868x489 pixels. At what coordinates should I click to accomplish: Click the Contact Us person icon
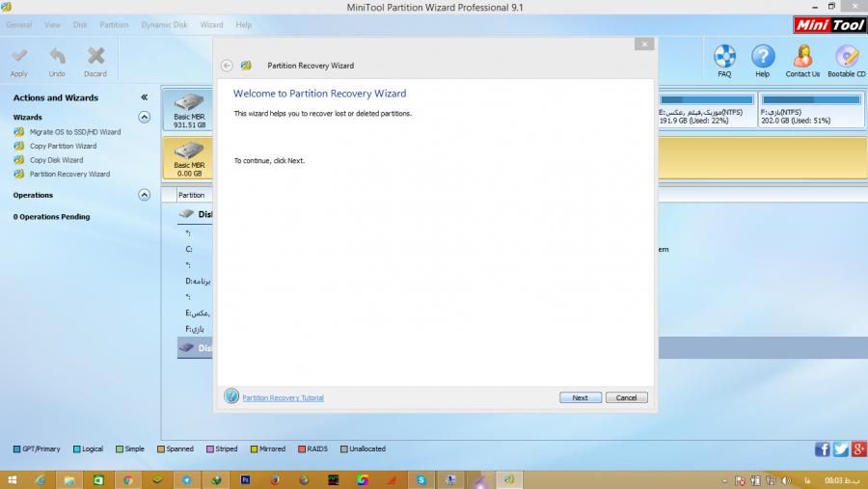point(802,56)
